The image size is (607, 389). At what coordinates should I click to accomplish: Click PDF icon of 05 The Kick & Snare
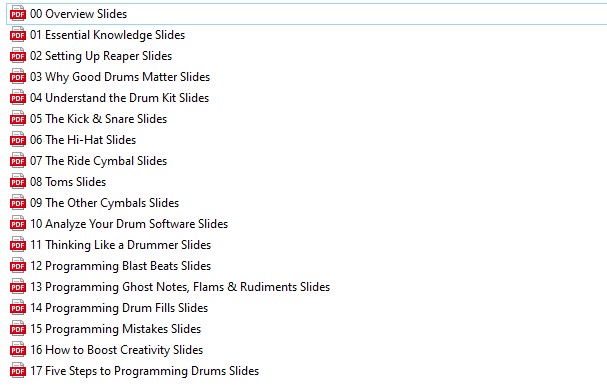(18, 118)
